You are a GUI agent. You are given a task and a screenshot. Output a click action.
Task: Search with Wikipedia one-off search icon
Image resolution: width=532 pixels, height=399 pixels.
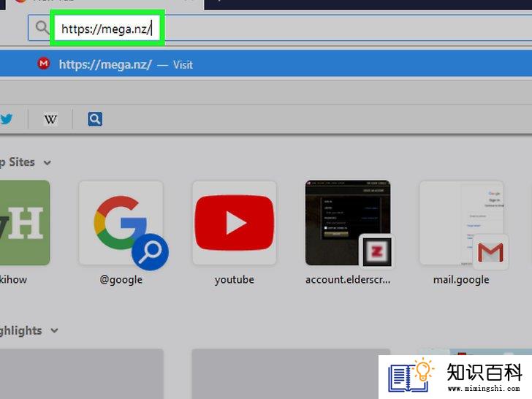coord(50,119)
